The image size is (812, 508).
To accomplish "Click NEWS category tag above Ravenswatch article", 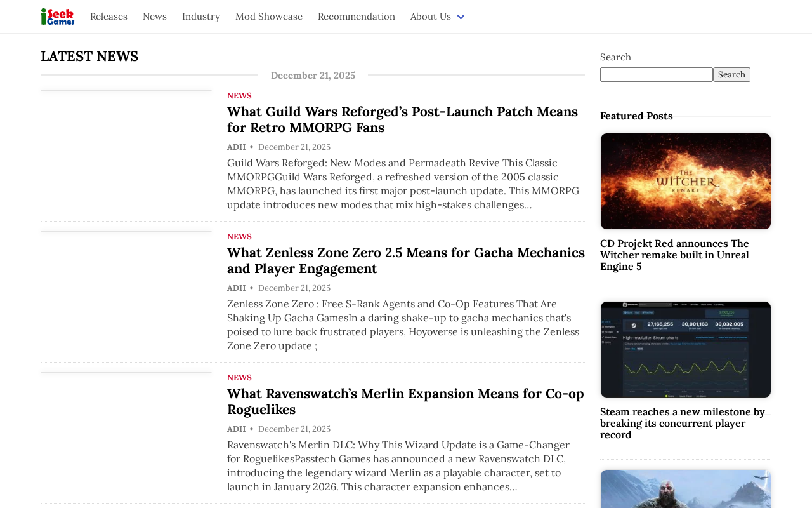I will [x=239, y=378].
